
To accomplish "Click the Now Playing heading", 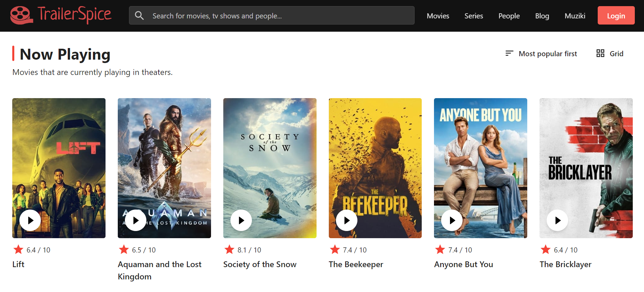I will 65,54.
